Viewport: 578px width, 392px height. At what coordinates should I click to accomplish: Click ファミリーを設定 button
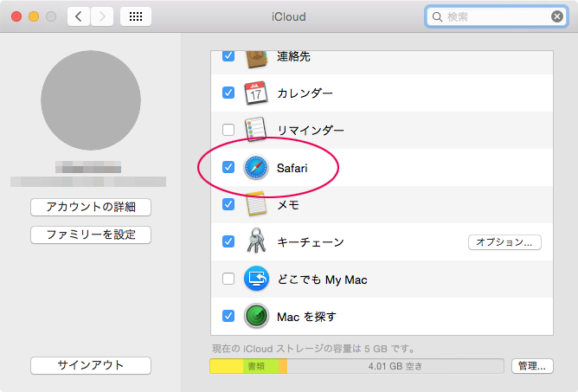click(91, 235)
